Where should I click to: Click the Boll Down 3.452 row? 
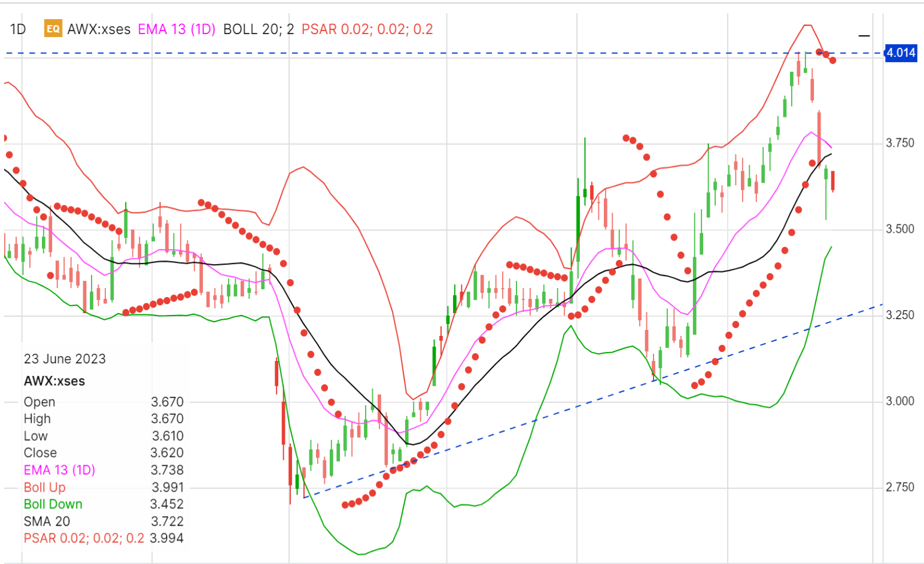point(104,504)
